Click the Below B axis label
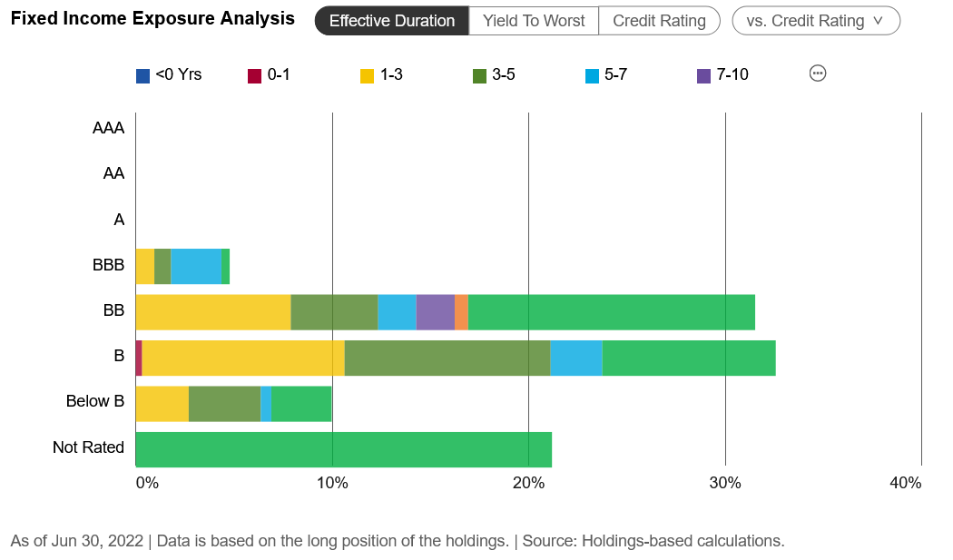This screenshot has height=560, width=953. tap(94, 400)
